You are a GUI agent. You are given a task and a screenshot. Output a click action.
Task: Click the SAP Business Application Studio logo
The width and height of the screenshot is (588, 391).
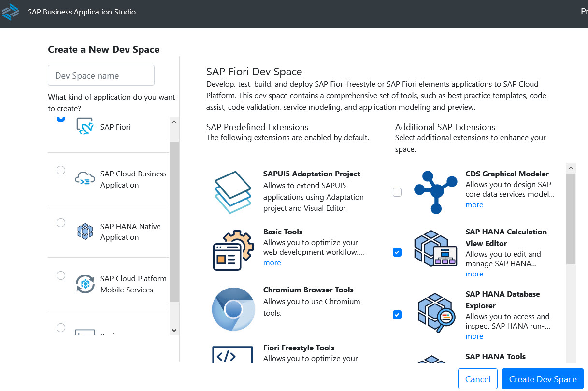coord(10,12)
